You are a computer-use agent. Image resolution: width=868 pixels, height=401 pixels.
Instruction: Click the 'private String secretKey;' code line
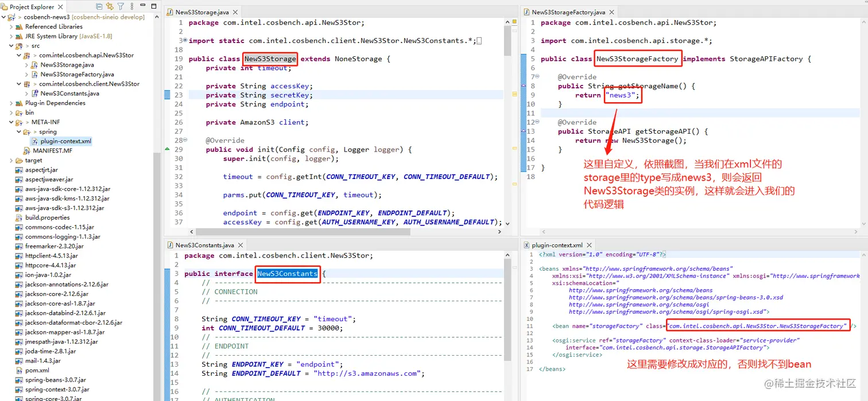[x=259, y=95]
